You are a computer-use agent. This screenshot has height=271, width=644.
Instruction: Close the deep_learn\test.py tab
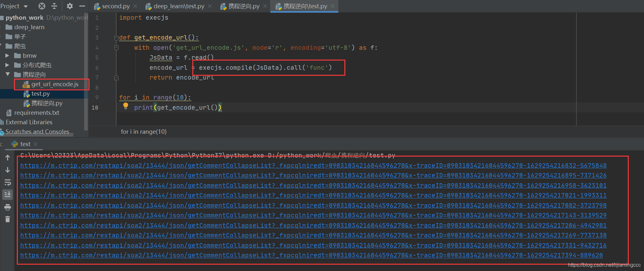click(x=210, y=6)
